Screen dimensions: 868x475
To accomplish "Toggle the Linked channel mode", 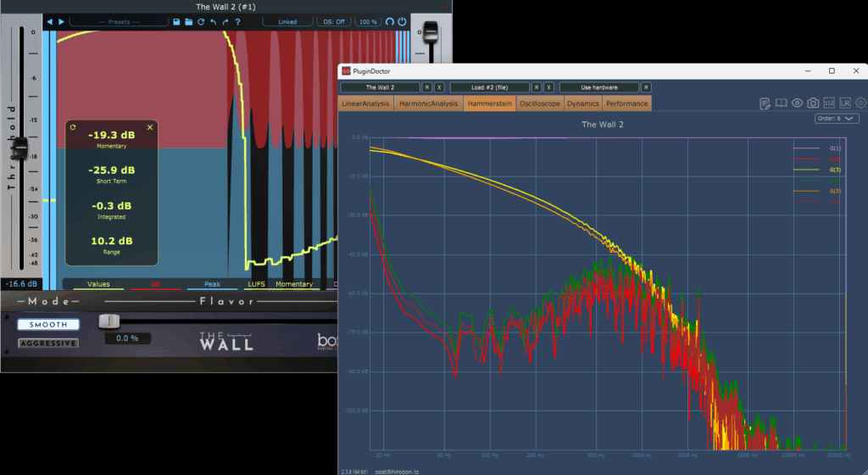I will [x=287, y=21].
